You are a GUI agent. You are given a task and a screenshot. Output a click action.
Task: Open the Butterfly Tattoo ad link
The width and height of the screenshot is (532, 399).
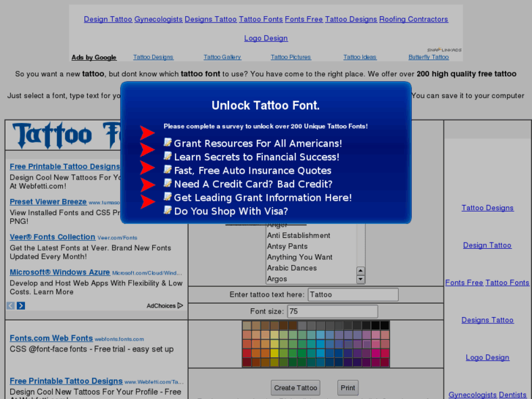(x=429, y=57)
